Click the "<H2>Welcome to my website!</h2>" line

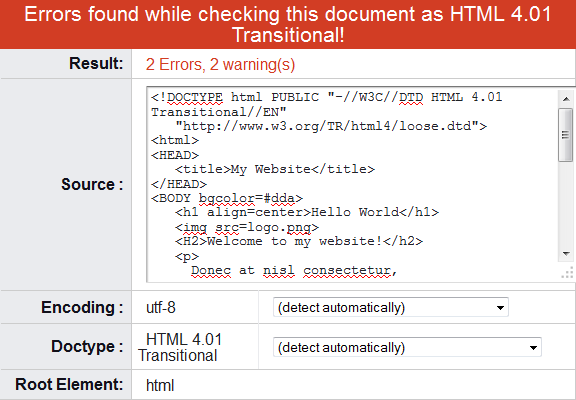coord(299,241)
